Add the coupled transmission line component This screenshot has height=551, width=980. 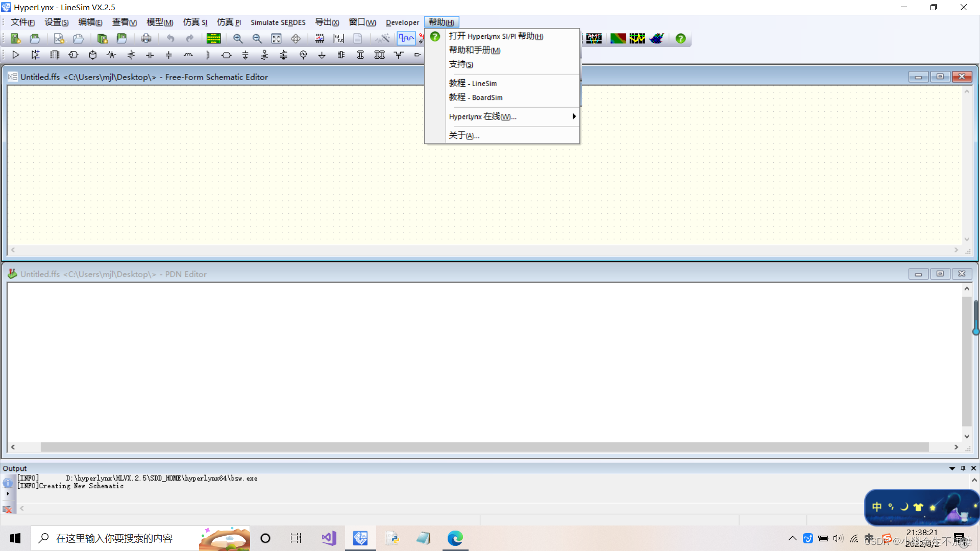(x=380, y=55)
